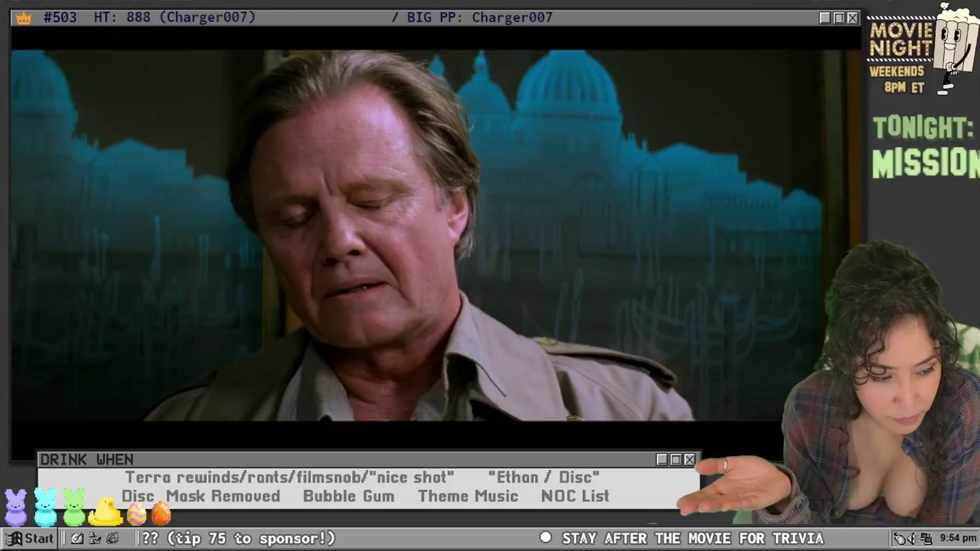This screenshot has height=551, width=980.
Task: Click the crown icon beside #503
Action: pyautogui.click(x=23, y=18)
